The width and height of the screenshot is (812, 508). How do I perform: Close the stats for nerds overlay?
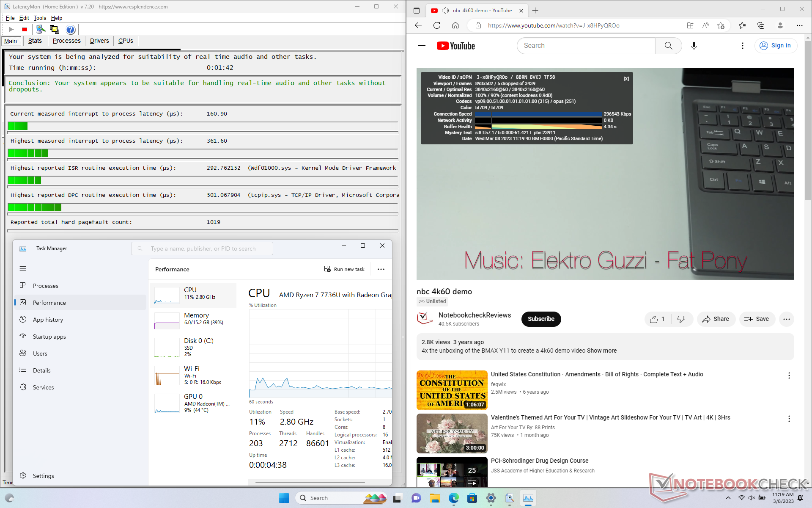coord(626,79)
